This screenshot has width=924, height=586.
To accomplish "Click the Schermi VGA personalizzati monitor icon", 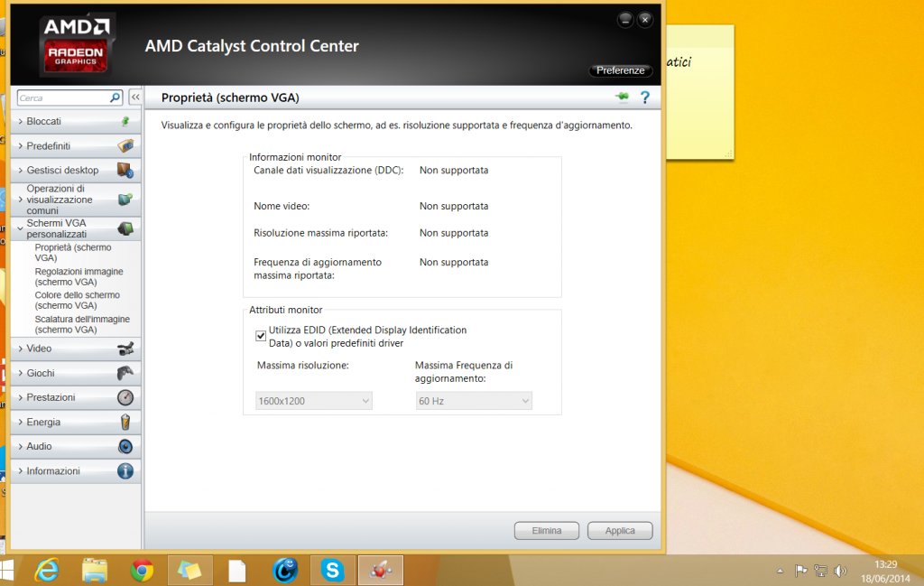I will [x=125, y=228].
